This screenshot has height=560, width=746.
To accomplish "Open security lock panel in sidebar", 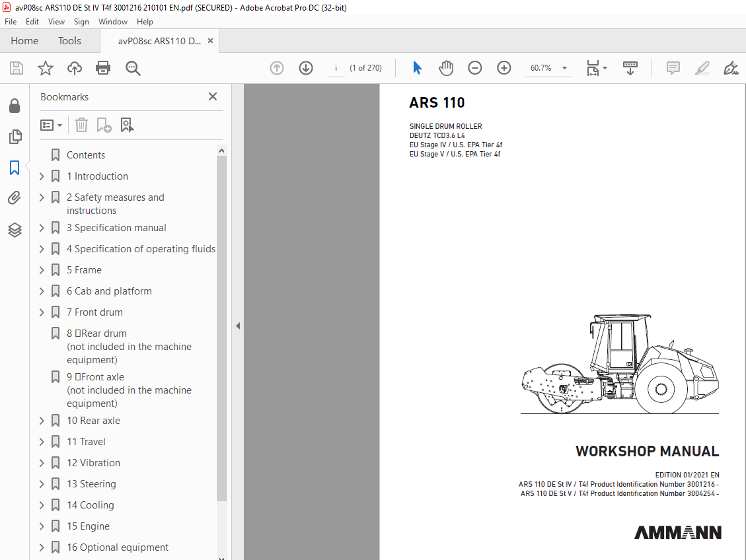I will pos(15,106).
